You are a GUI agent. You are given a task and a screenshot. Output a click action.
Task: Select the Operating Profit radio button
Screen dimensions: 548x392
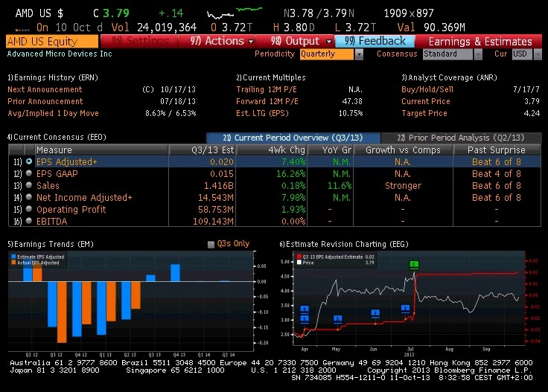click(29, 209)
